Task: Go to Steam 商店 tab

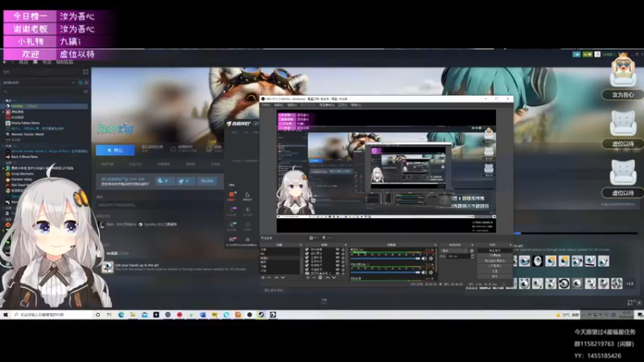Action: (23, 63)
